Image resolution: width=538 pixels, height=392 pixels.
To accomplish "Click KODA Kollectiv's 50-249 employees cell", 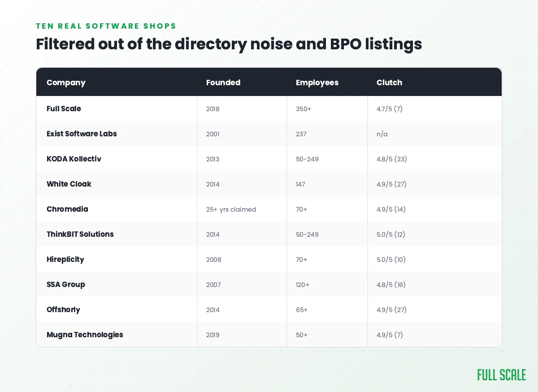I will (x=308, y=159).
